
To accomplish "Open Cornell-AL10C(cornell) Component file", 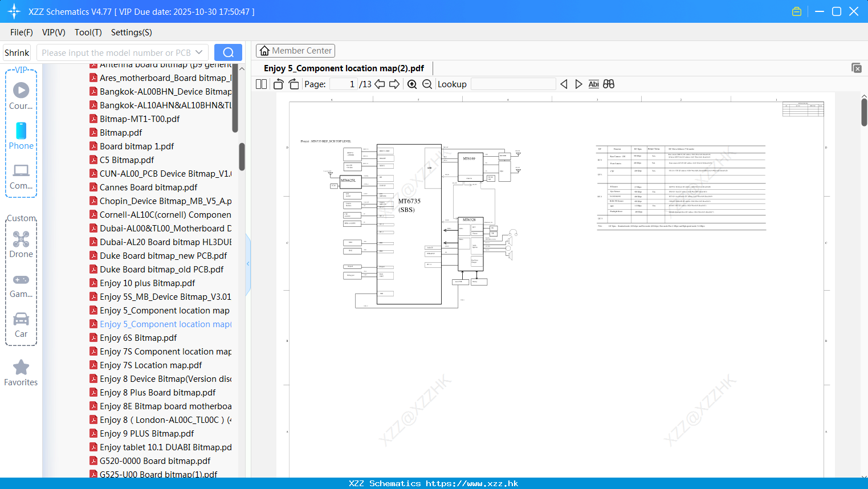I will click(x=161, y=214).
